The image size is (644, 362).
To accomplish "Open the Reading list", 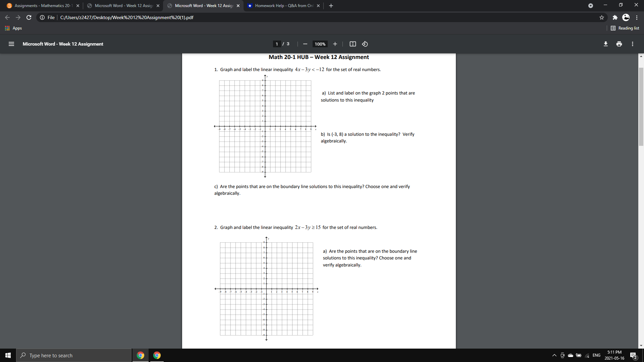I will point(625,28).
